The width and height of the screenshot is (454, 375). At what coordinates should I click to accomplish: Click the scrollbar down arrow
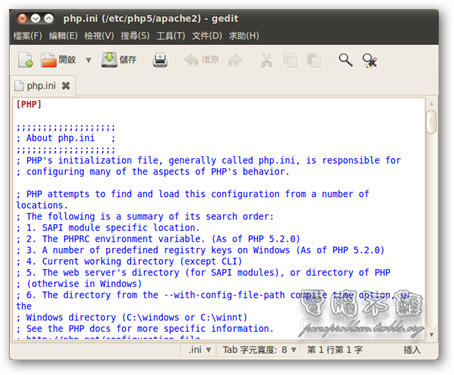point(431,334)
